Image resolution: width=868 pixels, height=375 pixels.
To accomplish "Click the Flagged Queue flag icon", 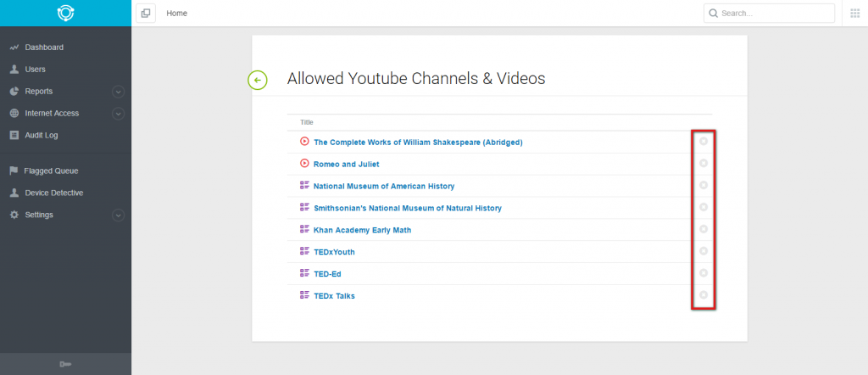I will pyautogui.click(x=14, y=171).
